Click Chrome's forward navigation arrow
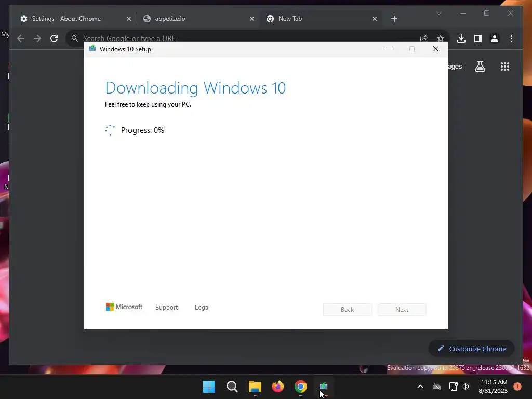The width and height of the screenshot is (532, 399). click(37, 38)
